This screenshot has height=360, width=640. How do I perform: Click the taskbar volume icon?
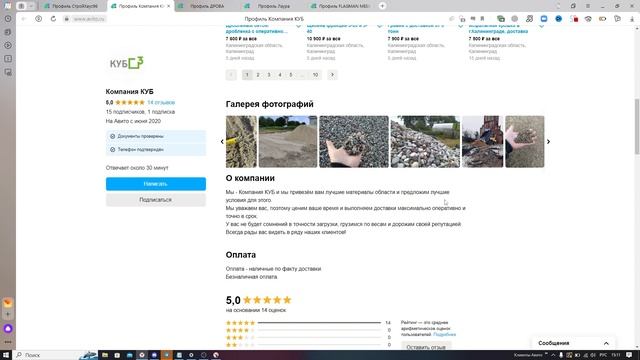pos(593,355)
